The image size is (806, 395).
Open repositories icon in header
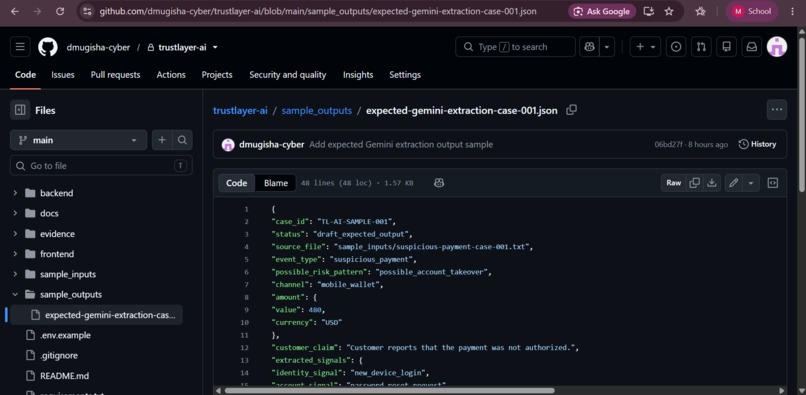coord(726,47)
